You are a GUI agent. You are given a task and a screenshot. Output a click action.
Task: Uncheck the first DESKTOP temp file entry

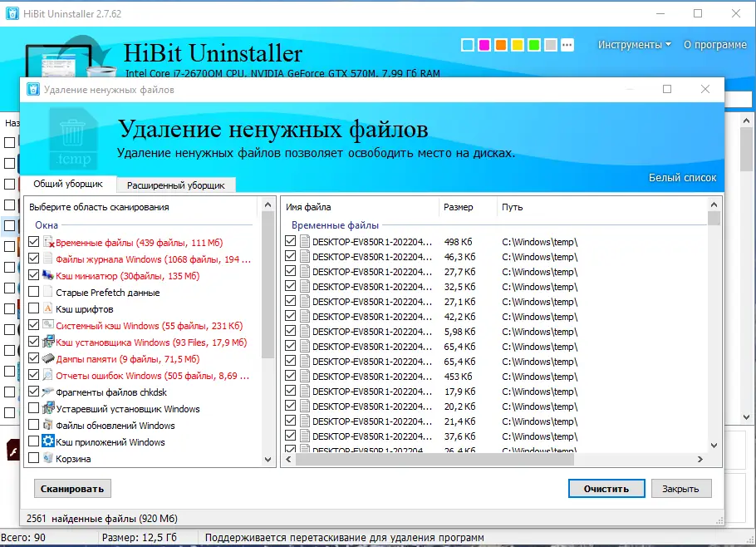tap(290, 241)
